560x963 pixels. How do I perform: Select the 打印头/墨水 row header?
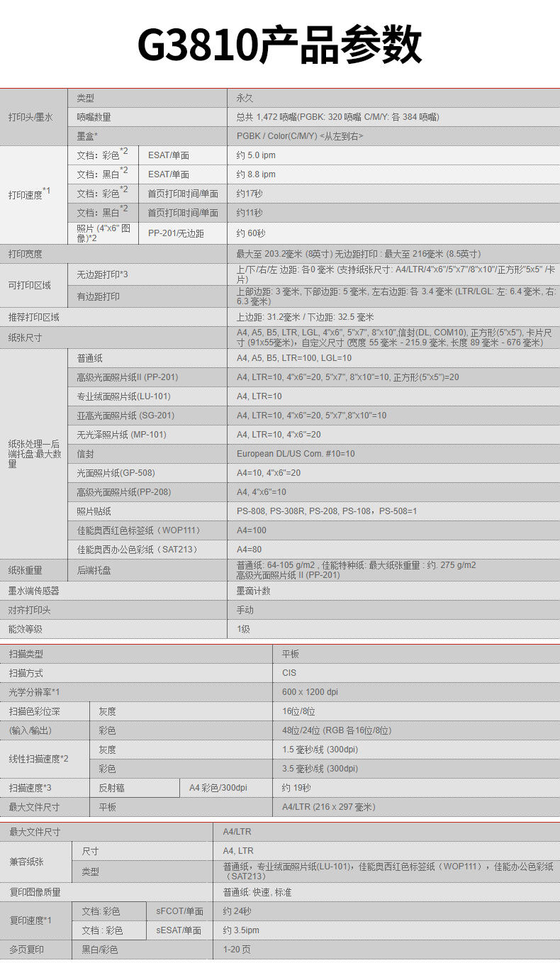tap(30, 117)
